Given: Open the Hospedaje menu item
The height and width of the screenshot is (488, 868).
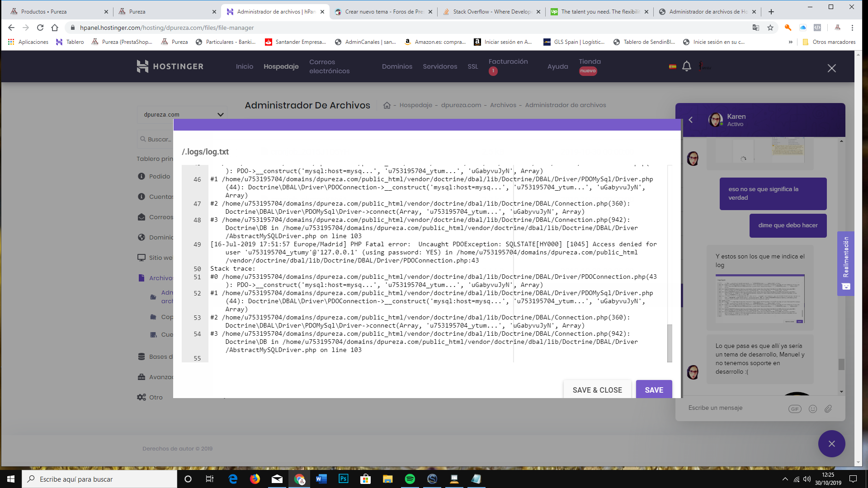Looking at the screenshot, I should click(281, 66).
